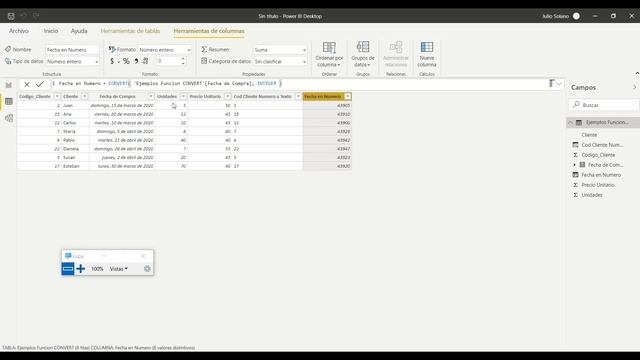
Task: Select the Fecha en Numero field
Action: click(601, 175)
